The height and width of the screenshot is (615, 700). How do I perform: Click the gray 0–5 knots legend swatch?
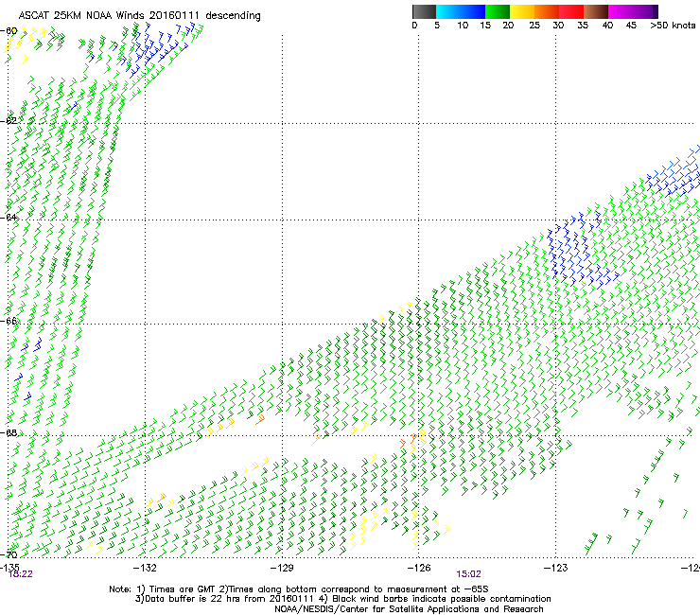point(424,11)
